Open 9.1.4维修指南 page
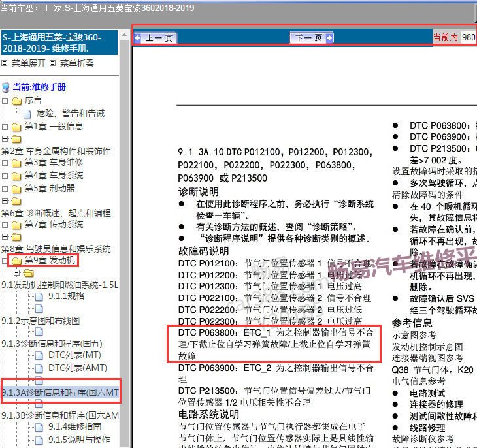The height and width of the screenshot is (448, 477). [x=74, y=426]
